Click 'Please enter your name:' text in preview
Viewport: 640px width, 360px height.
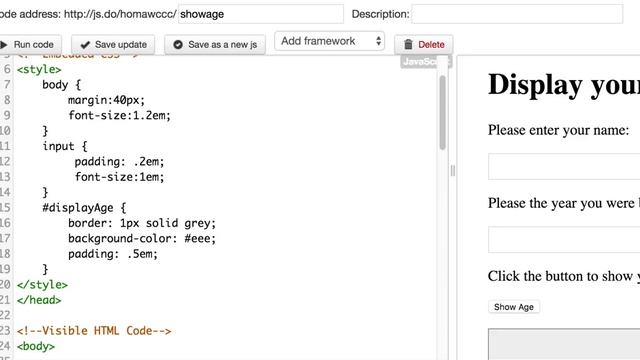[x=558, y=130]
